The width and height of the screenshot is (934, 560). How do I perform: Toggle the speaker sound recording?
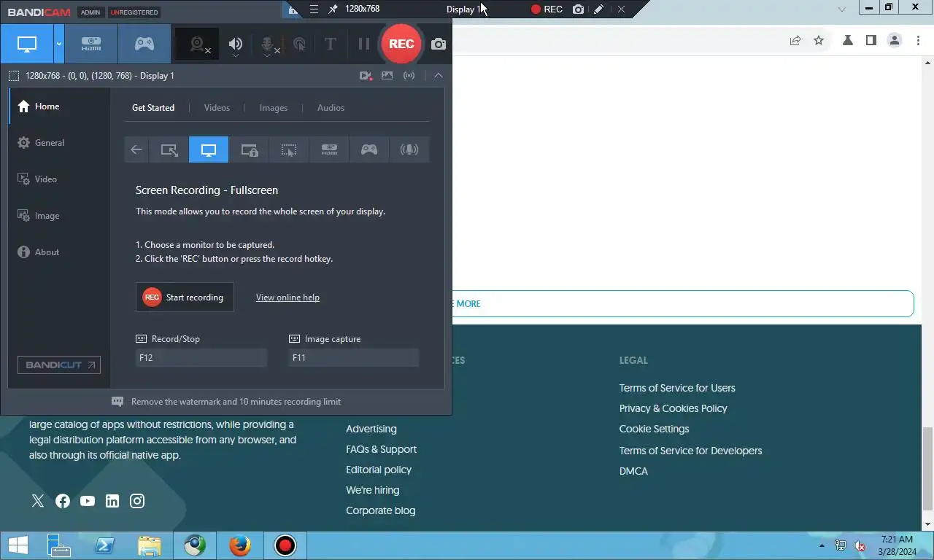[x=235, y=44]
